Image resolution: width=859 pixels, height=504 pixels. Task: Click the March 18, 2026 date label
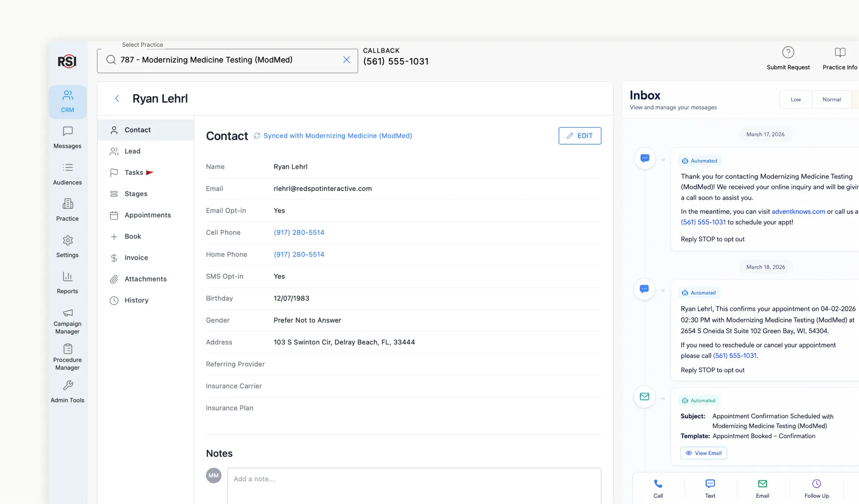tap(765, 267)
